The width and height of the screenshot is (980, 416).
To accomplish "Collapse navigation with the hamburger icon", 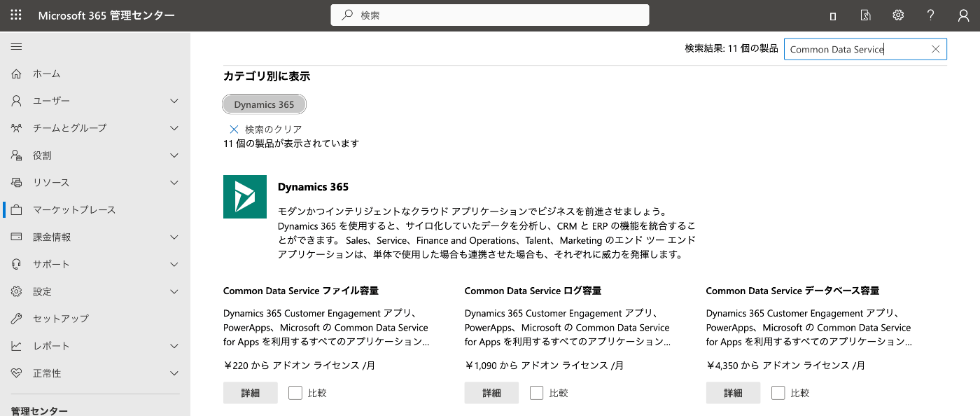I will pos(16,47).
